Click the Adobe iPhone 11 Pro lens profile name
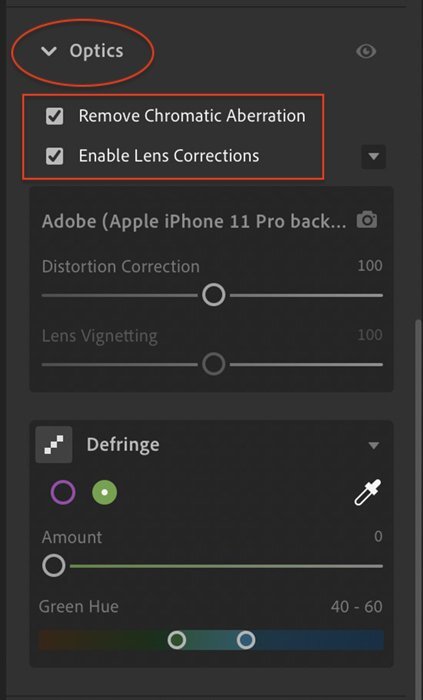423x700 pixels. 194,221
